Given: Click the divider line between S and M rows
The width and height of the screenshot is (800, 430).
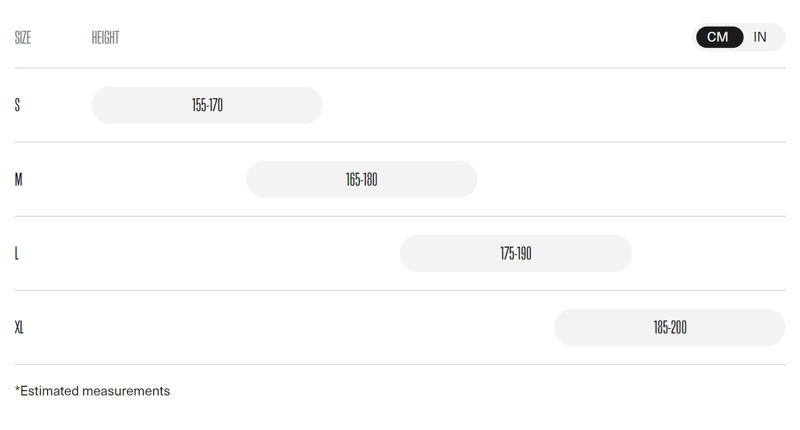Looking at the screenshot, I should 400,142.
